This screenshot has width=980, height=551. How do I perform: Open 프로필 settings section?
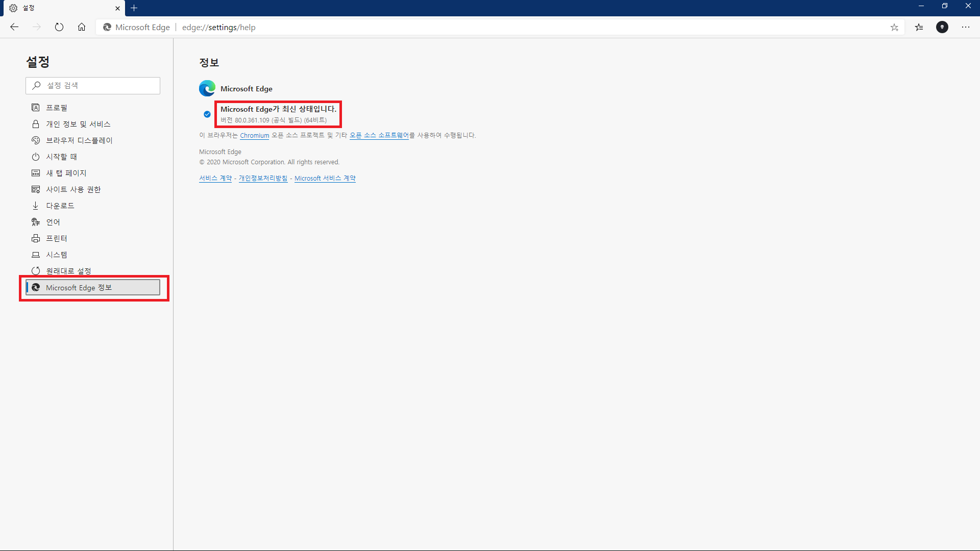pyautogui.click(x=56, y=108)
